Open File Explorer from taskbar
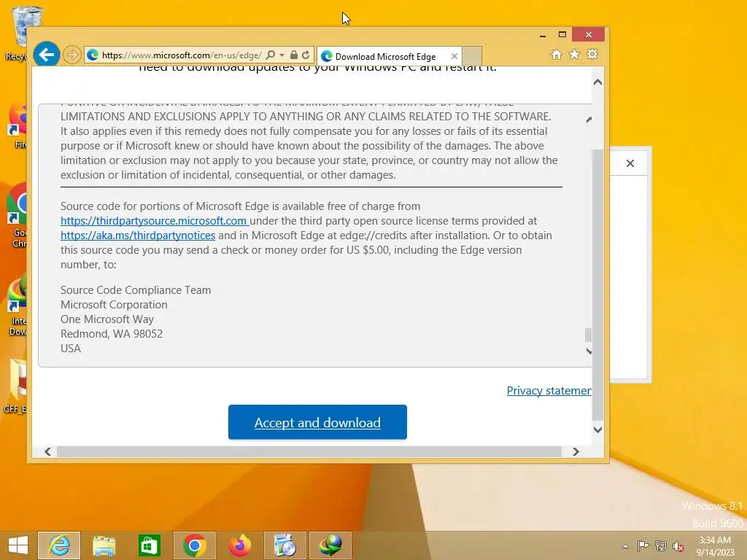Viewport: 747px width, 560px height. tap(104, 545)
